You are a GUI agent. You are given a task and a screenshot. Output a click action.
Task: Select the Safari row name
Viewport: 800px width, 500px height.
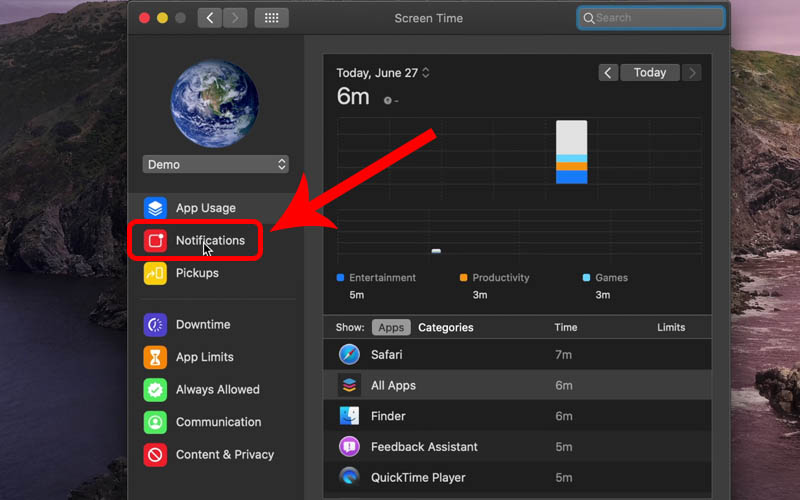pyautogui.click(x=387, y=355)
